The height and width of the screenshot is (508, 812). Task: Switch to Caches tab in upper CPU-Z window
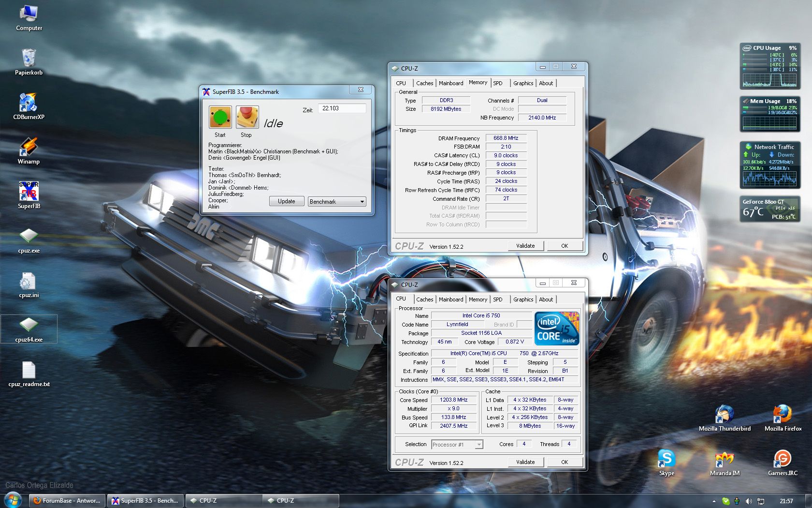425,83
